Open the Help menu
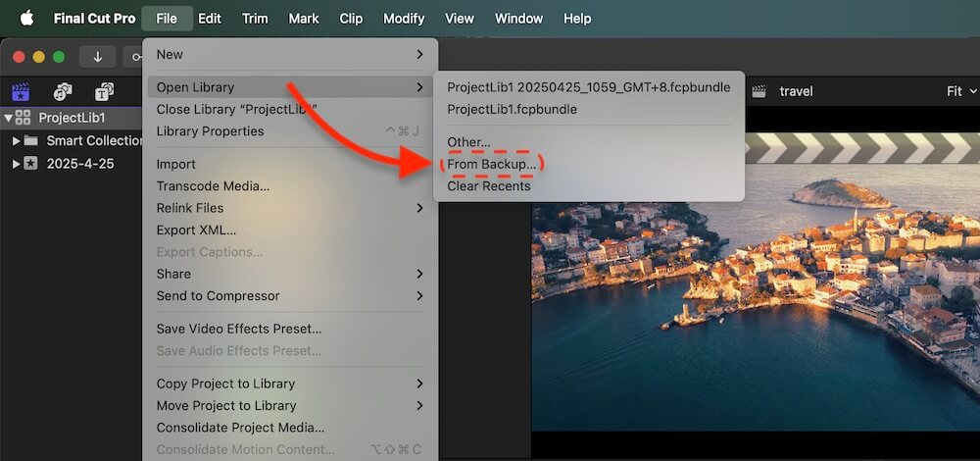980x461 pixels. [577, 19]
